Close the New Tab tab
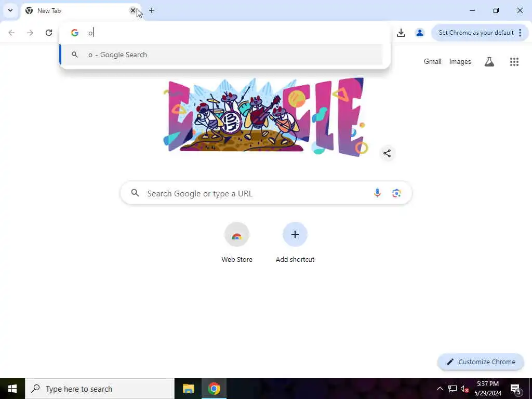The height and width of the screenshot is (399, 532). 133,10
